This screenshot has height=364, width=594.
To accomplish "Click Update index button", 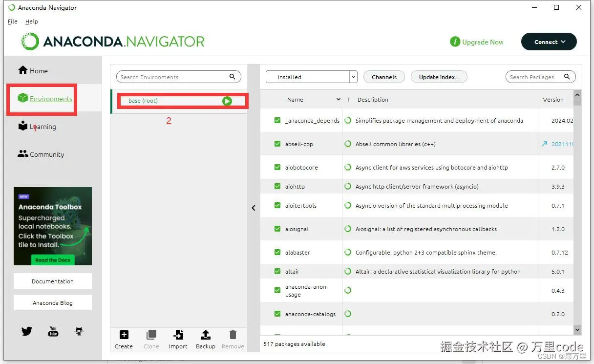I will [x=439, y=77].
